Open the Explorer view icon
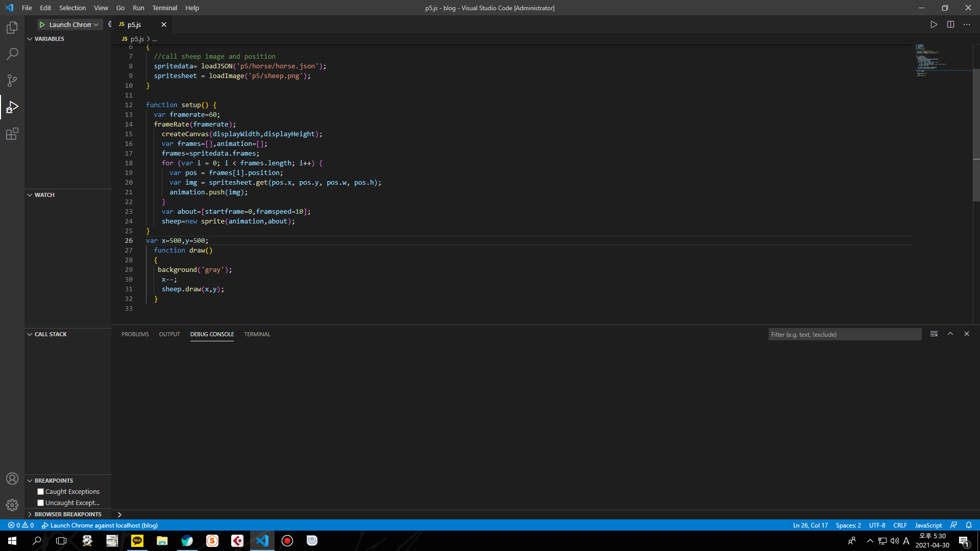Screen dimensions: 980x551 tap(12, 28)
